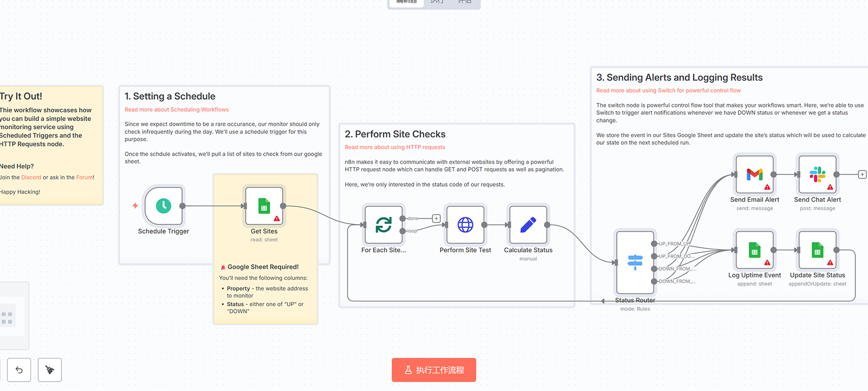The width and height of the screenshot is (868, 391).
Task: Open the Log Uptime Event sheet node
Action: point(754,250)
